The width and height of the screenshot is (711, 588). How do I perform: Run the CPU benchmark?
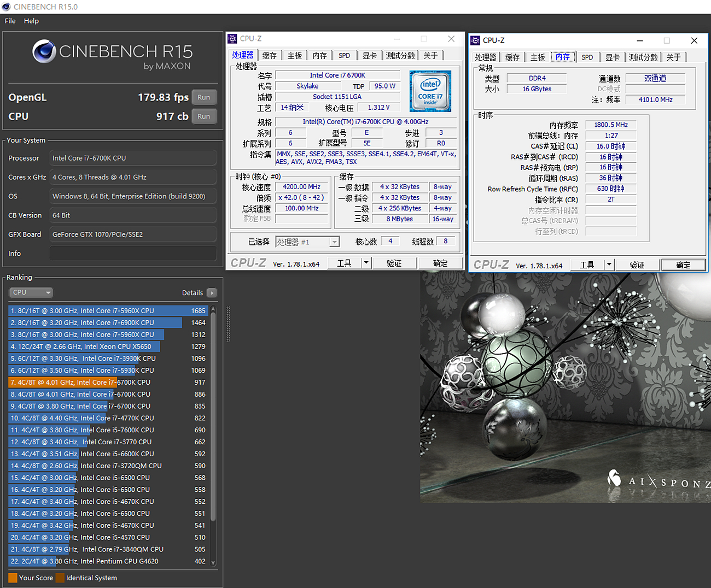[x=204, y=116]
